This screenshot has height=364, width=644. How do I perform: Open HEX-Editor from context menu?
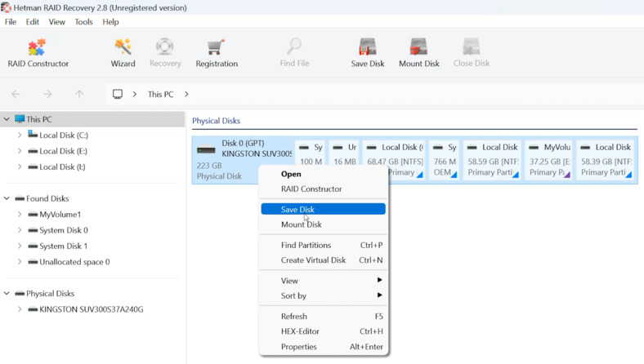click(x=300, y=331)
